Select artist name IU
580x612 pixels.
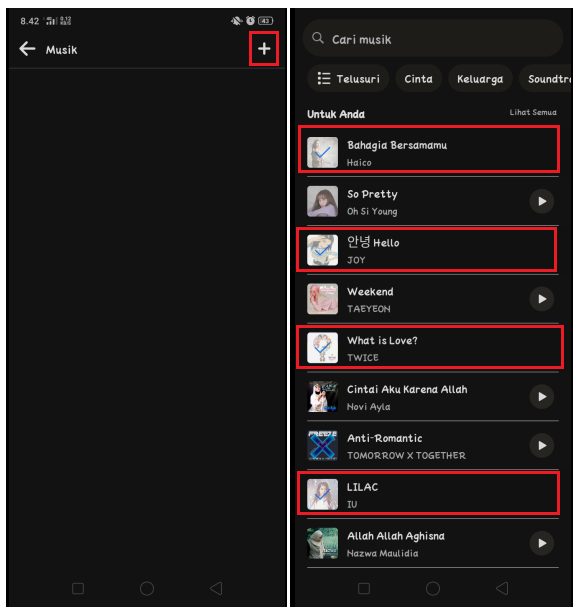pyautogui.click(x=352, y=504)
